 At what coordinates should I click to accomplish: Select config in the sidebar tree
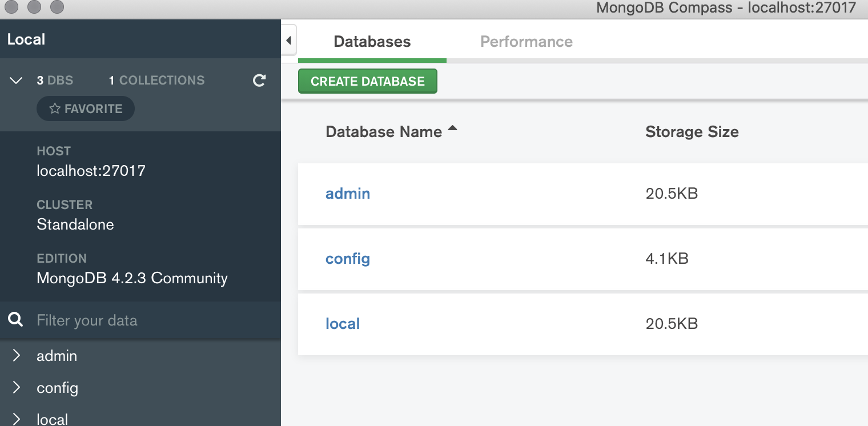point(57,388)
